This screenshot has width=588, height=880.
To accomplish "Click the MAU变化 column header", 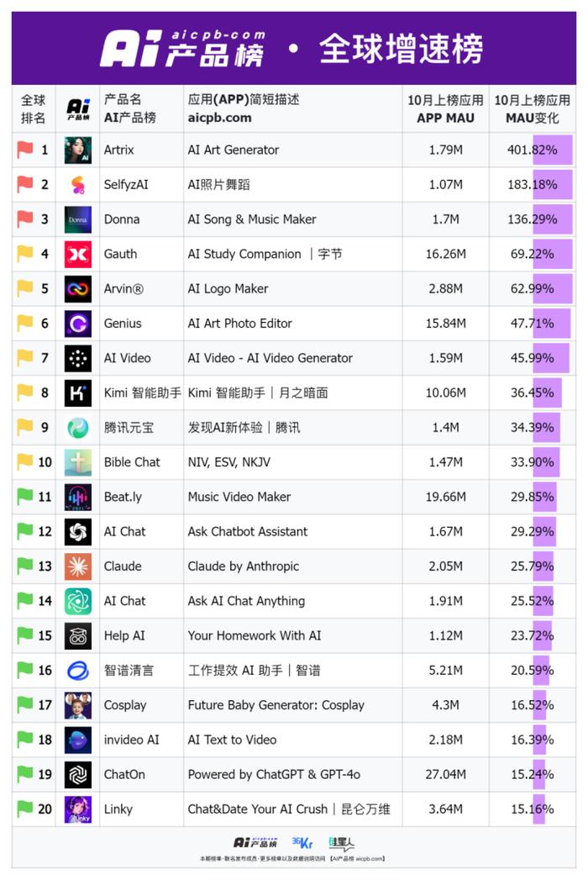I will click(532, 109).
